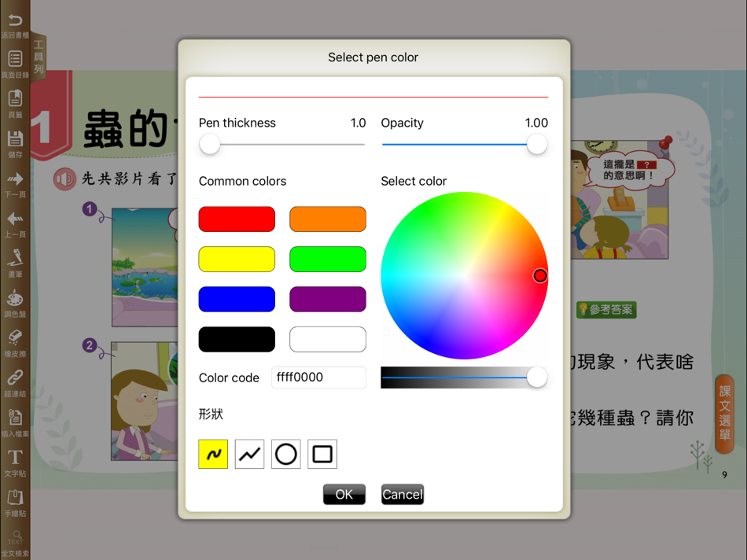Image resolution: width=747 pixels, height=560 pixels.
Task: Click the Opacity slider handle
Action: 537,144
